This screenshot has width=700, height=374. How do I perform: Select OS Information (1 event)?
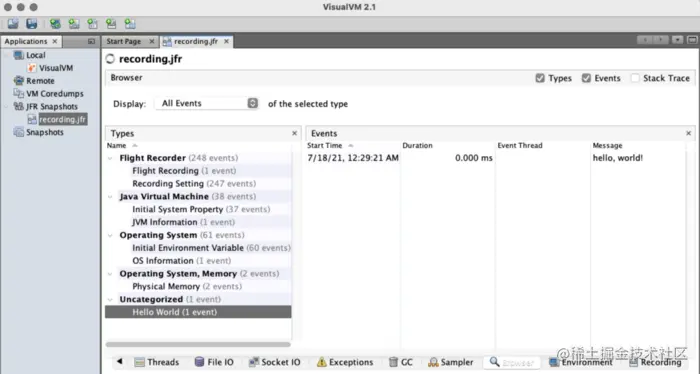(x=198, y=261)
